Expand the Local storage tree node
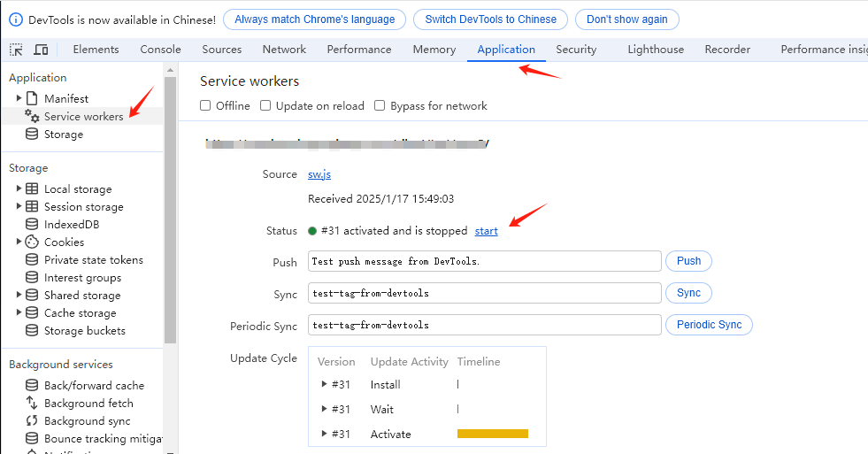 click(x=19, y=189)
